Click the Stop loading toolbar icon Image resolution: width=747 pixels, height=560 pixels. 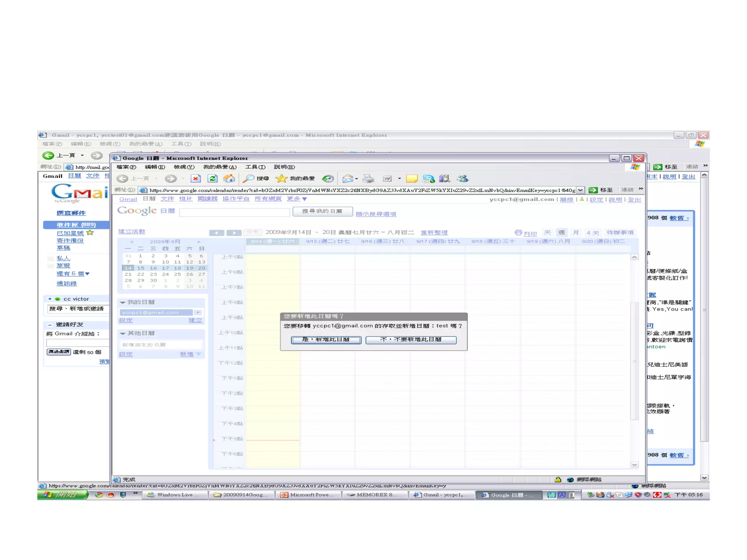point(196,178)
